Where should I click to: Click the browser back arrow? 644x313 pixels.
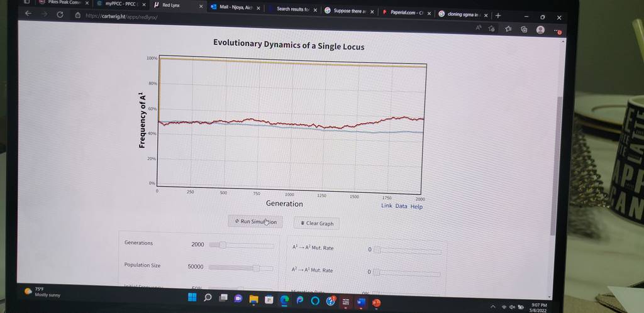(28, 13)
